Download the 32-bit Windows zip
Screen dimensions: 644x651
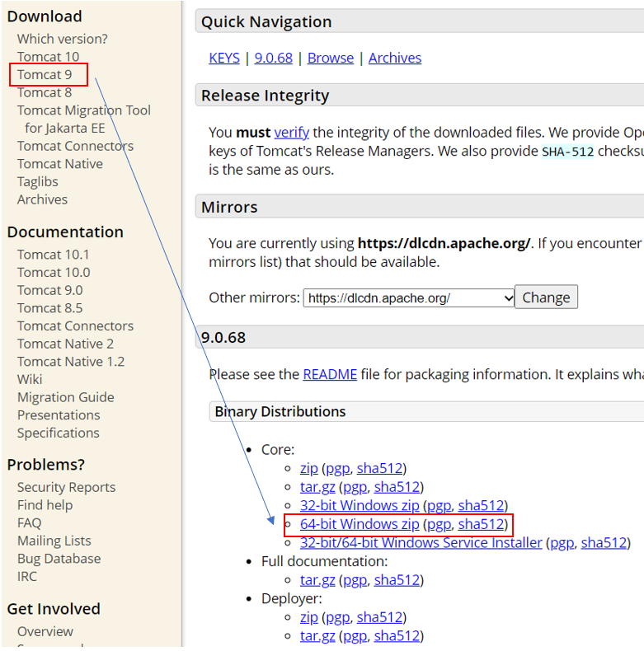360,506
